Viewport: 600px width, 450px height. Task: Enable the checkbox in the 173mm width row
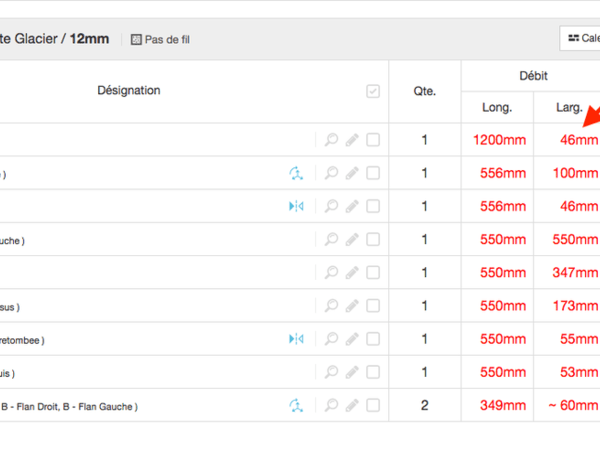click(373, 306)
